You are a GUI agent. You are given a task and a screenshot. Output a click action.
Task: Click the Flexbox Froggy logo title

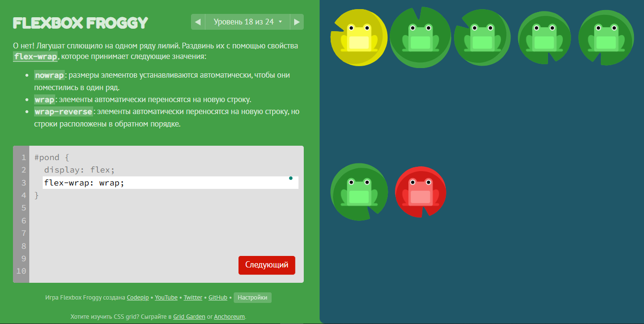click(x=81, y=23)
